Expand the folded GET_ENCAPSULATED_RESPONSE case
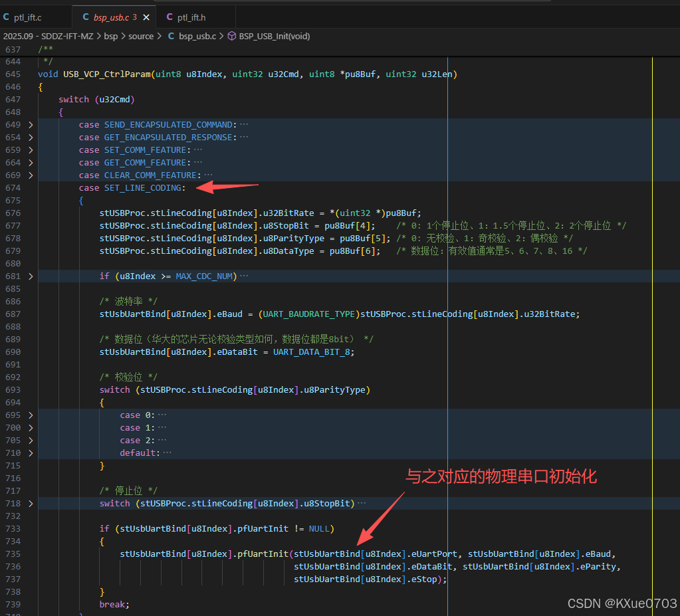The image size is (680, 616). [31, 138]
